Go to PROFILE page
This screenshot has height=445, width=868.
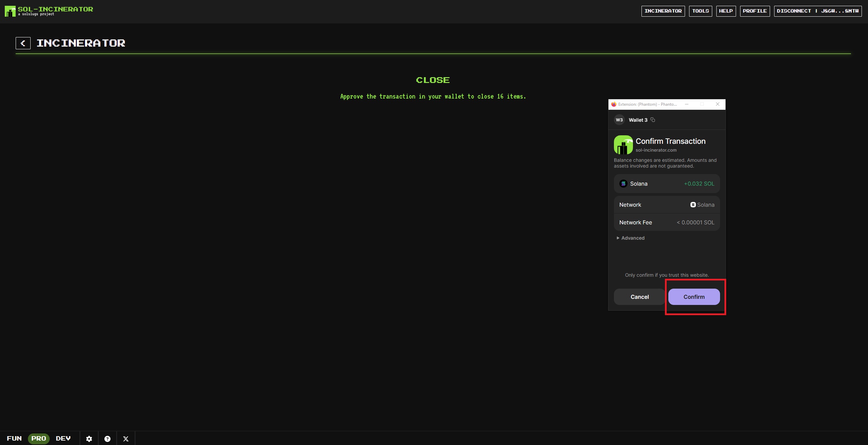[x=755, y=11]
